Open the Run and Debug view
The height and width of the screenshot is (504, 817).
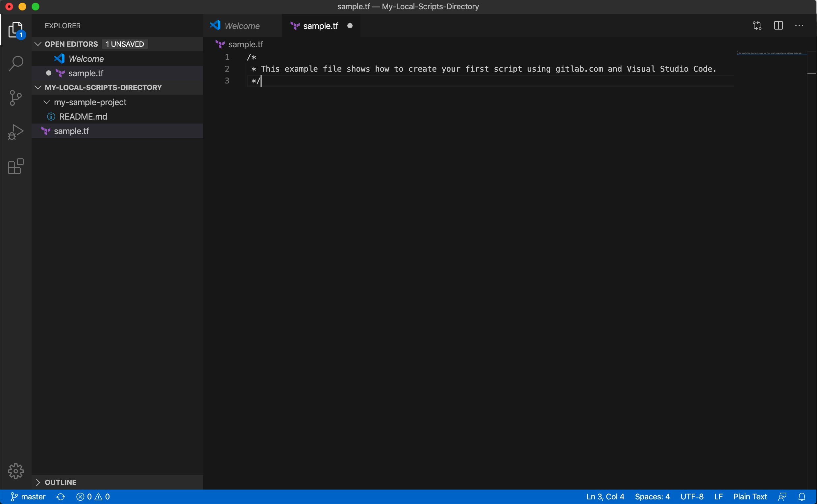coord(16,132)
